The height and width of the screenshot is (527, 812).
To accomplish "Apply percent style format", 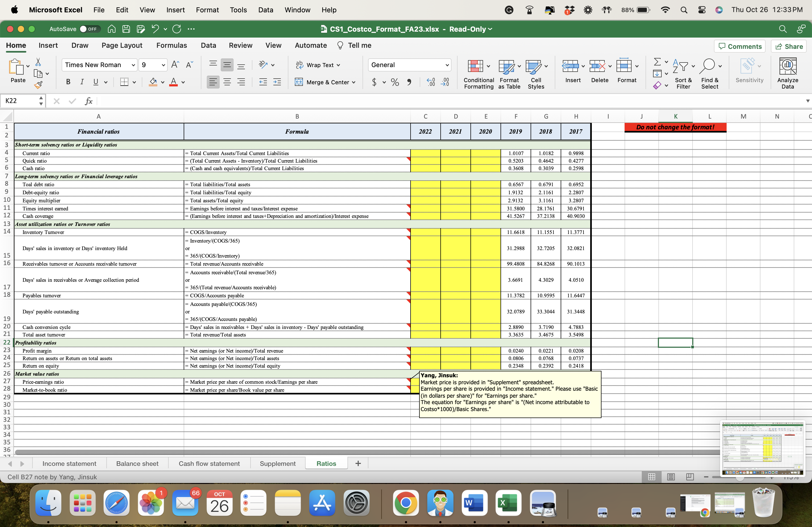I will tap(395, 82).
